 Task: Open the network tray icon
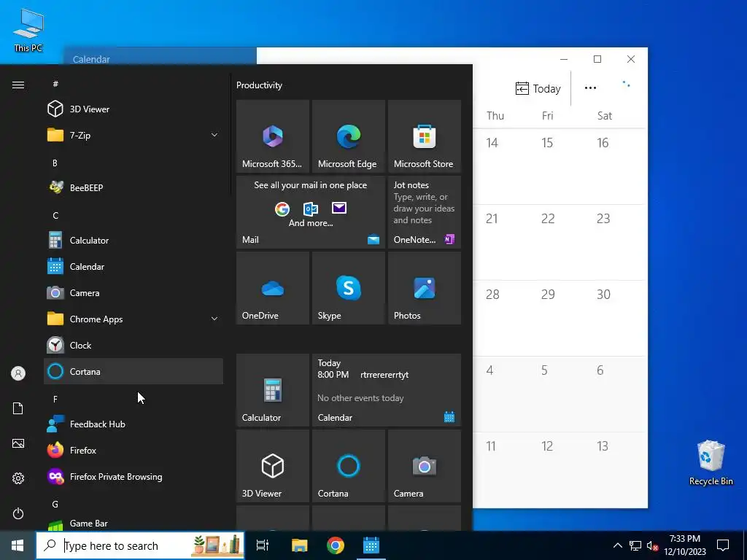point(635,545)
